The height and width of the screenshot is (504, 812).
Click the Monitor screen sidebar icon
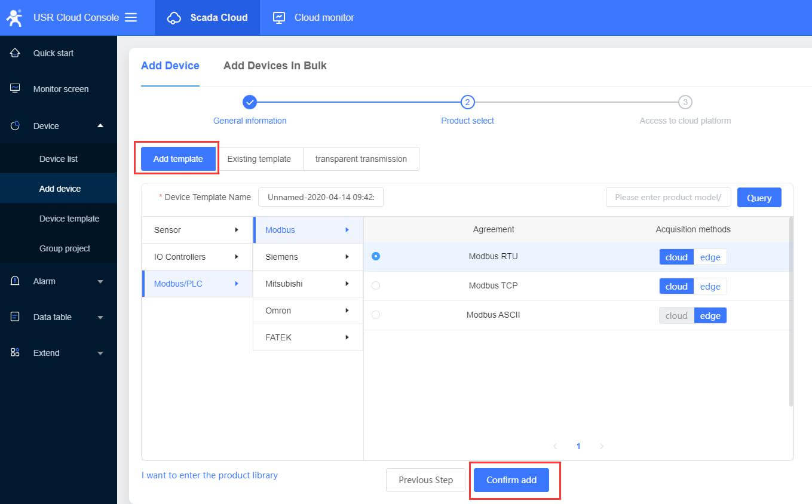16,88
